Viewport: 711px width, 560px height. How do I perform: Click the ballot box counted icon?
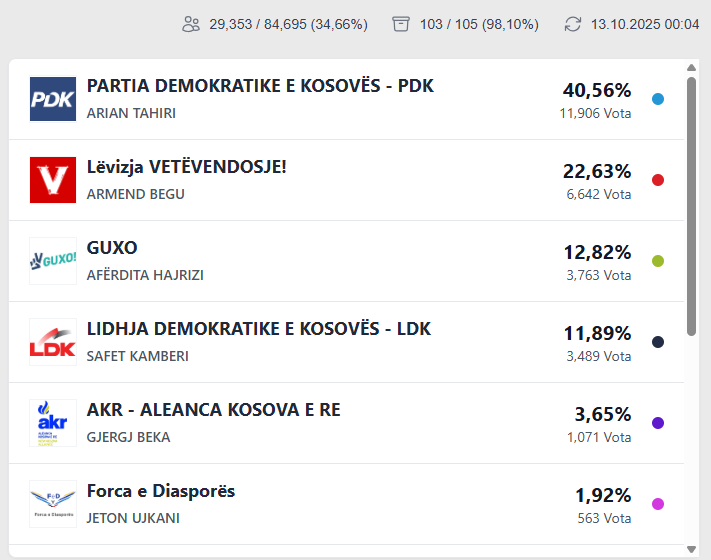click(401, 24)
